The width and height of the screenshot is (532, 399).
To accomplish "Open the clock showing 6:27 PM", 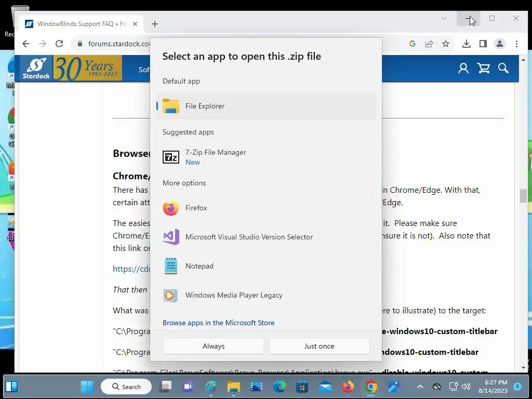I will point(493,387).
